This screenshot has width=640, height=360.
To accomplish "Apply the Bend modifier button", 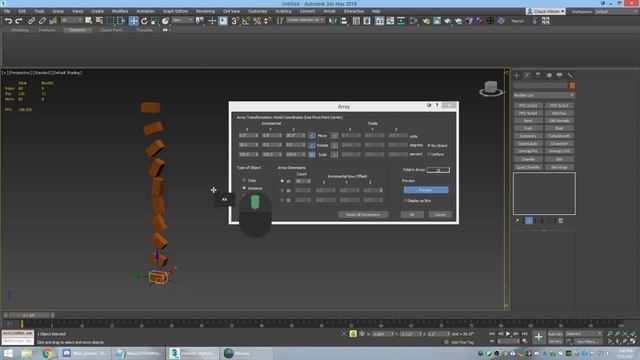I will pyautogui.click(x=528, y=121).
